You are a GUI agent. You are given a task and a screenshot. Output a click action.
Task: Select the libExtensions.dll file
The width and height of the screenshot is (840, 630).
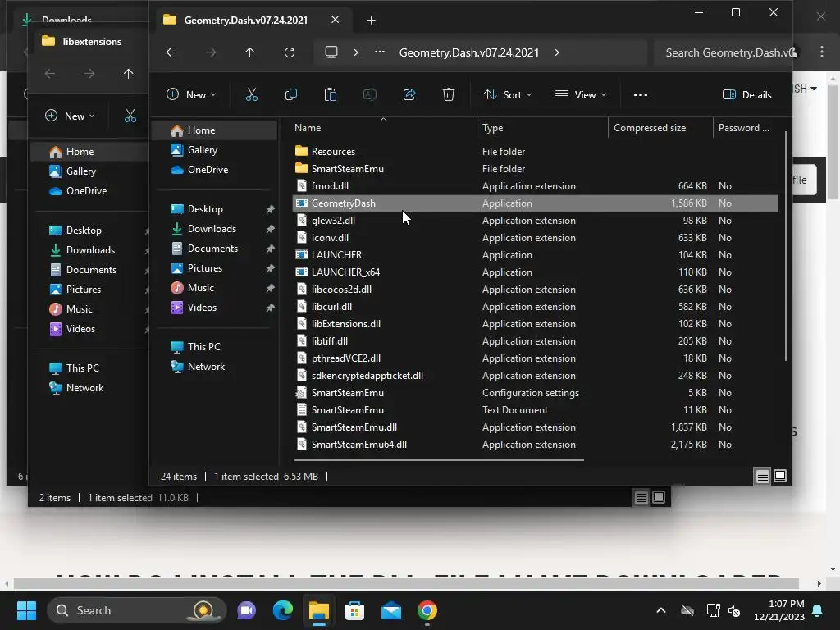(x=346, y=323)
